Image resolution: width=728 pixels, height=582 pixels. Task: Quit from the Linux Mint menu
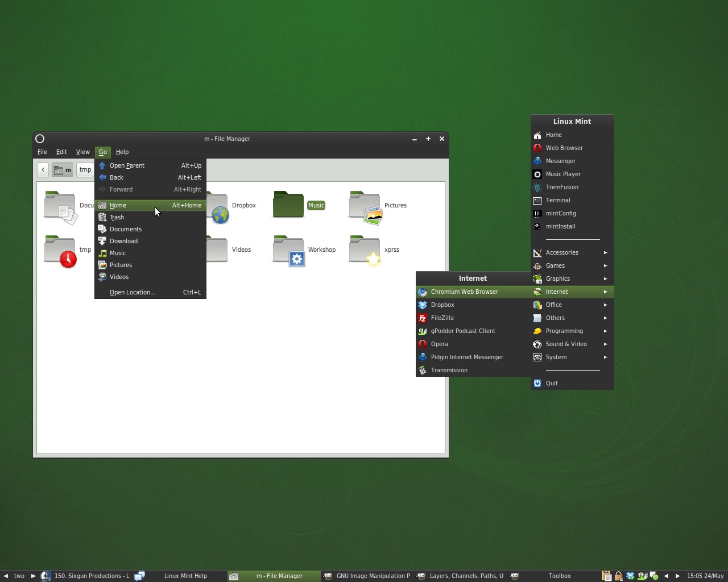click(572, 383)
